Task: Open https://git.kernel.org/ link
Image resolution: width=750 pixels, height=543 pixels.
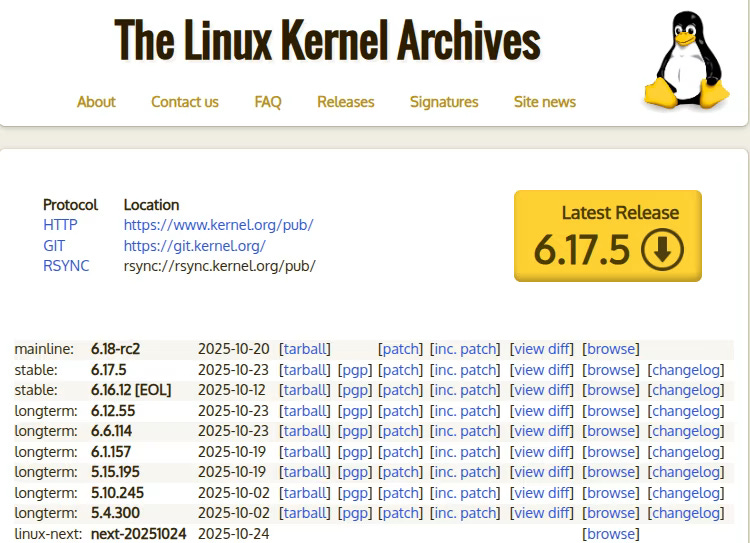Action: [195, 246]
